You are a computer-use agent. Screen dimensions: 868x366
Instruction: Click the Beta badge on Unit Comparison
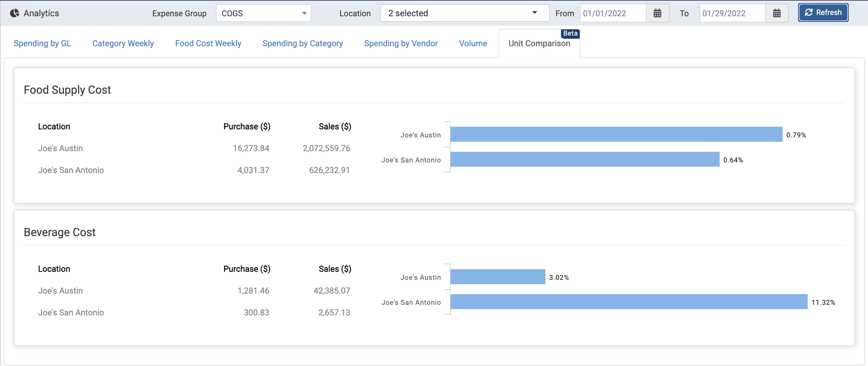(570, 33)
